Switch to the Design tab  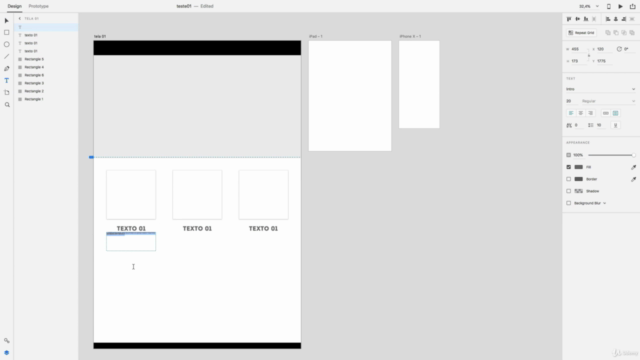click(14, 6)
